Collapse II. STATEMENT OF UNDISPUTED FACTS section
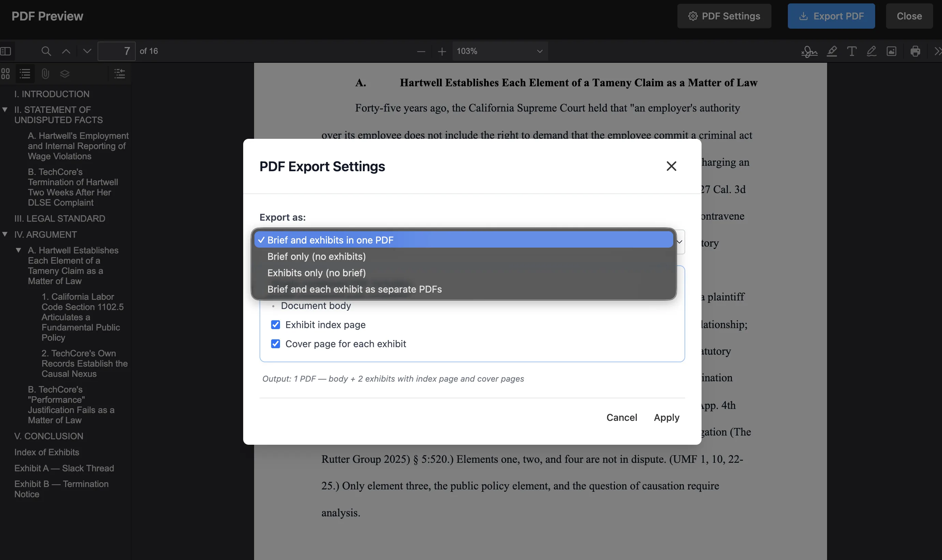The height and width of the screenshot is (560, 942). [5, 110]
